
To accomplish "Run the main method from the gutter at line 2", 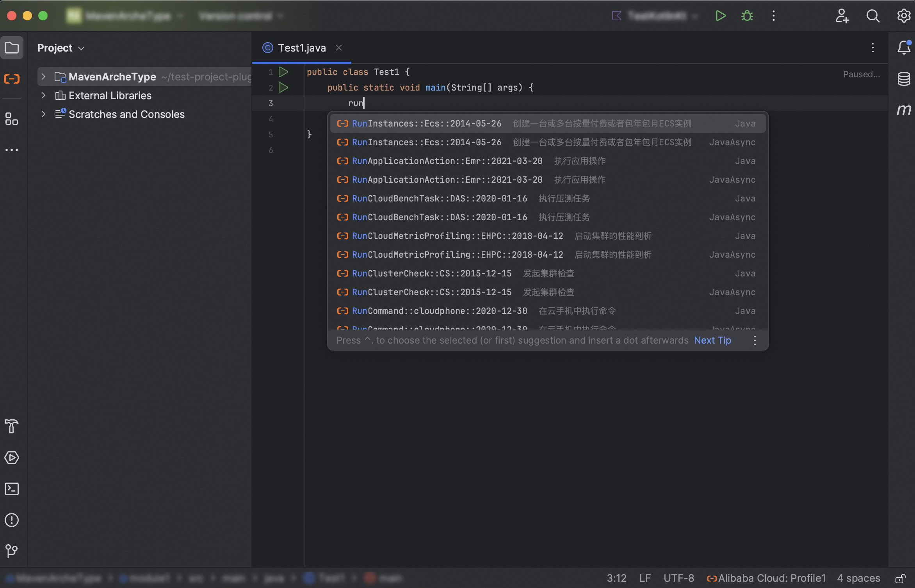I will (283, 88).
